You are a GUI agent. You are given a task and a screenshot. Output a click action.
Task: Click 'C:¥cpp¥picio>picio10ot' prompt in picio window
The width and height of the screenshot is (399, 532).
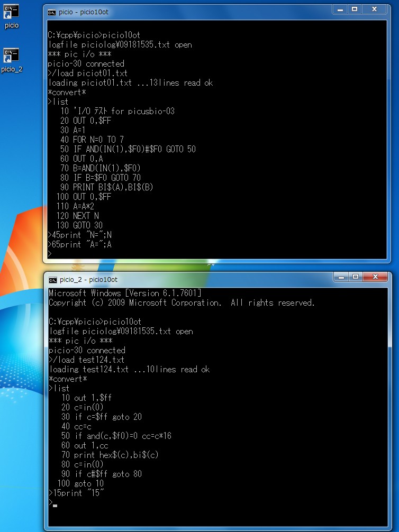coord(94,35)
